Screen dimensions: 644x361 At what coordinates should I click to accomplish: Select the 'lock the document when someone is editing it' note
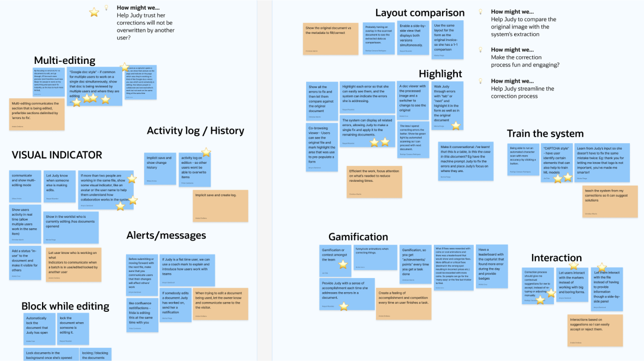click(73, 329)
